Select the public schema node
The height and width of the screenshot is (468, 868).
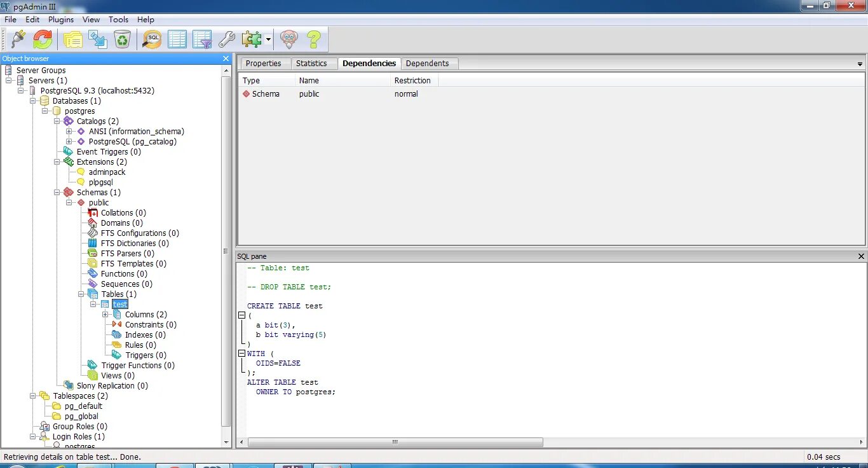click(x=98, y=203)
